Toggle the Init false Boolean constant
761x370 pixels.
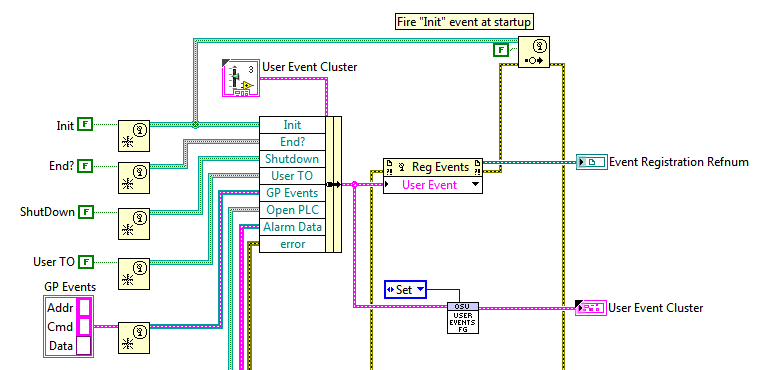coord(85,125)
